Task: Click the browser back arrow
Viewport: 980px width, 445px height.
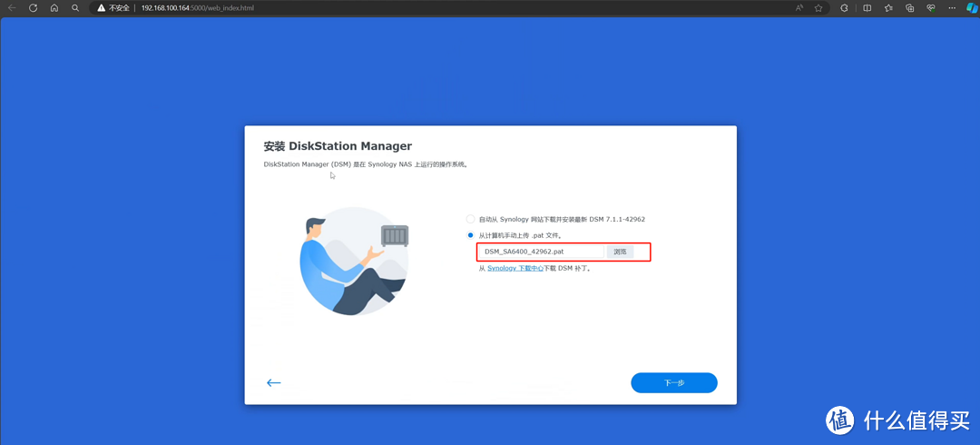Action: [x=11, y=8]
